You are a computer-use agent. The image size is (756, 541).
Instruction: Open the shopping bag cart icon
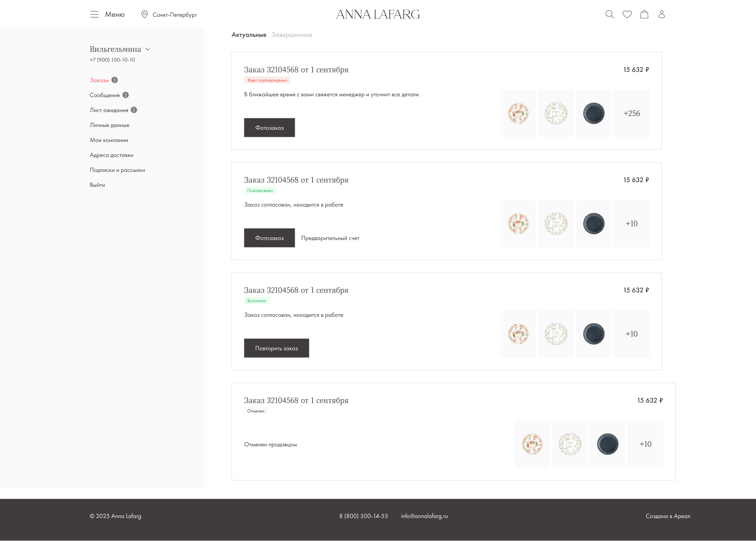(644, 15)
